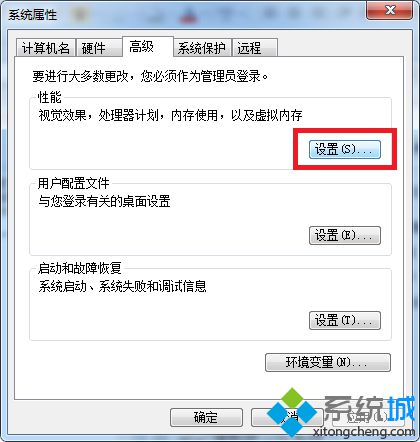Image resolution: width=420 pixels, height=442 pixels.
Task: Open performance 设置(S) button
Action: point(345,149)
